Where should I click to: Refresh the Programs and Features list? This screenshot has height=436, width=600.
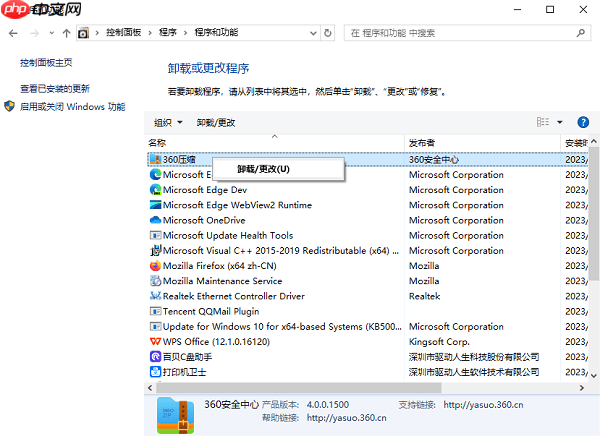pos(328,33)
